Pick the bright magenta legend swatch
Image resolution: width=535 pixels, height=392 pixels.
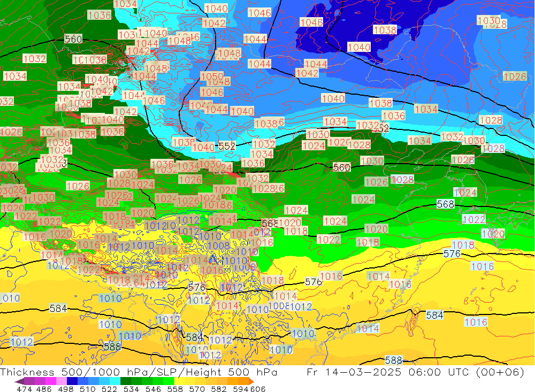[50, 381]
